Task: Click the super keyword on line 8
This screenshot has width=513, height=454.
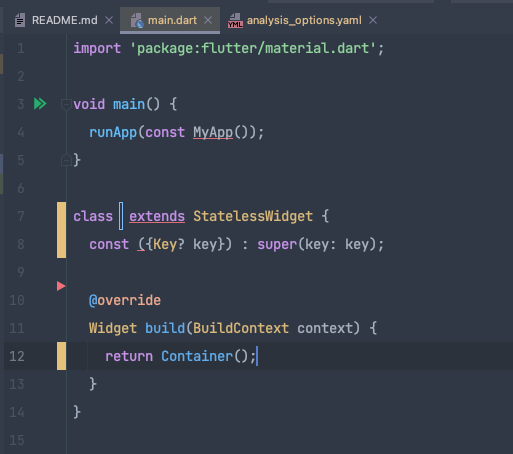Action: (277, 244)
